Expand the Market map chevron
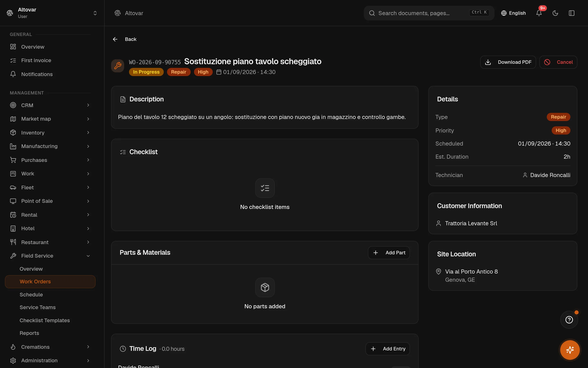The height and width of the screenshot is (368, 588). pyautogui.click(x=88, y=119)
